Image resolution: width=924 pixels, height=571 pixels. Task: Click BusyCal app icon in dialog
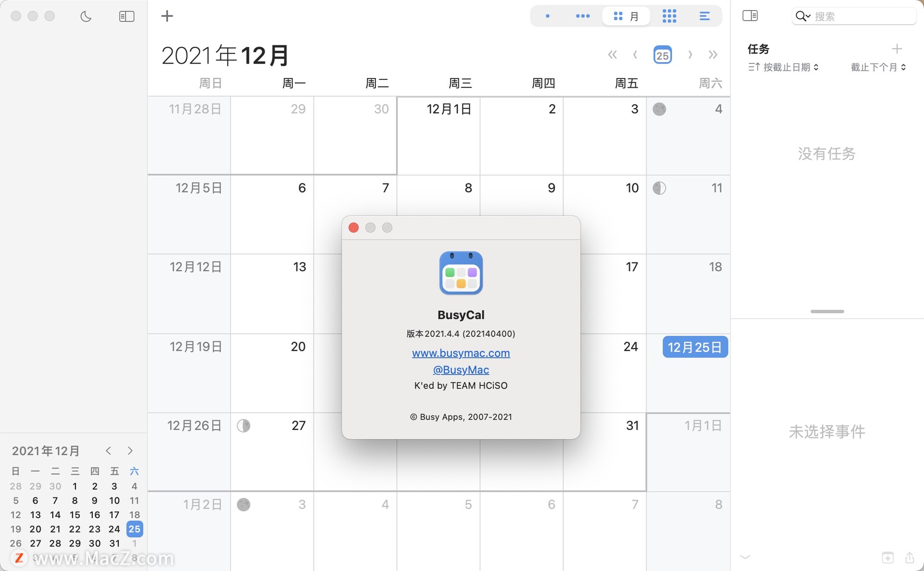point(461,273)
